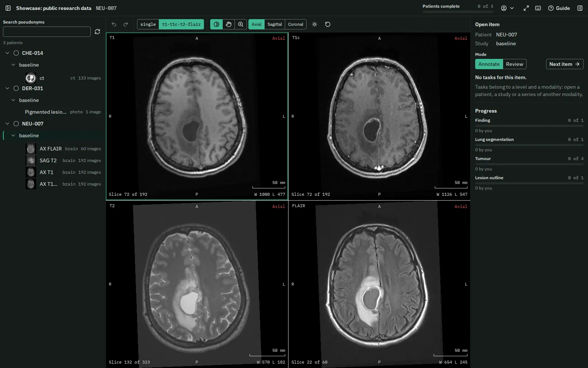Collapse DER-031 baseline study chevron
Screen dimensions: 588x368
point(13,100)
